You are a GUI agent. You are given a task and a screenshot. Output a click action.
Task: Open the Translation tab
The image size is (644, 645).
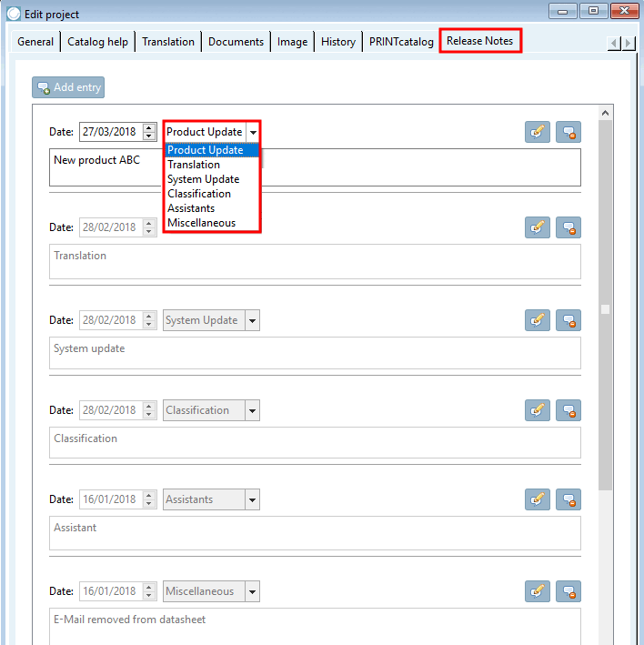[x=168, y=42]
